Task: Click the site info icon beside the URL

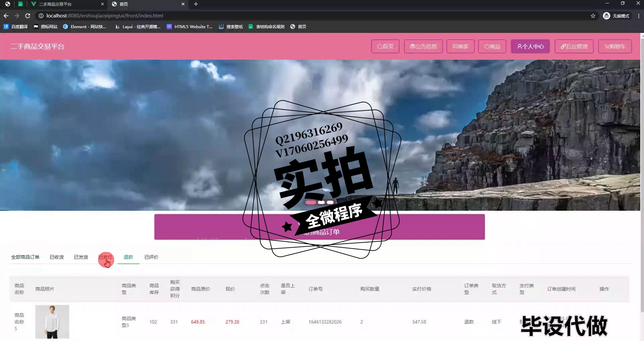Action: (41, 16)
